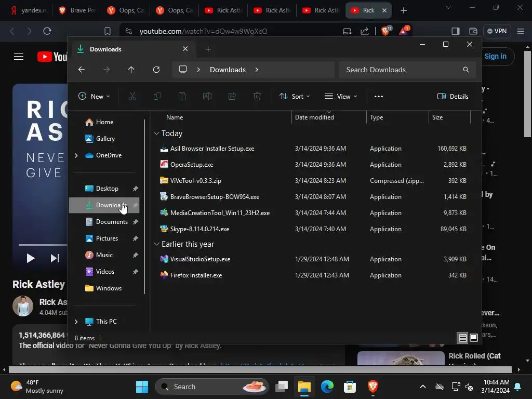
Task: Go back in File Explorer
Action: (82, 70)
